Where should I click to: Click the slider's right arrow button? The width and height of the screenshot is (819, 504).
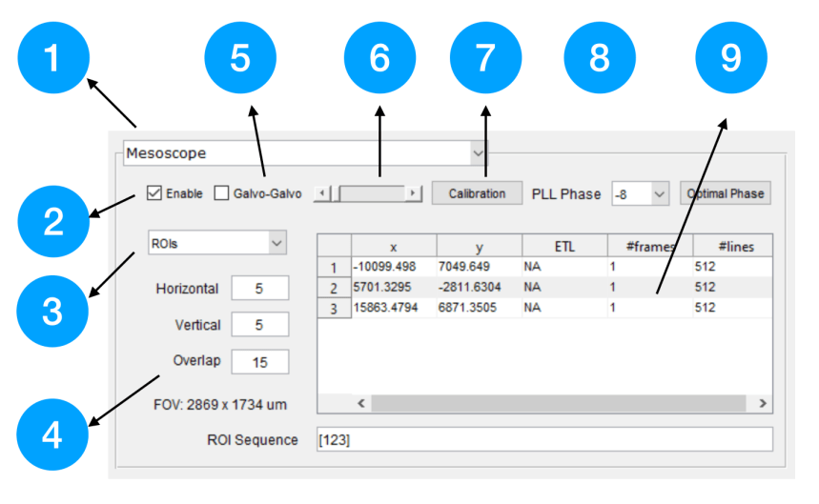(413, 193)
